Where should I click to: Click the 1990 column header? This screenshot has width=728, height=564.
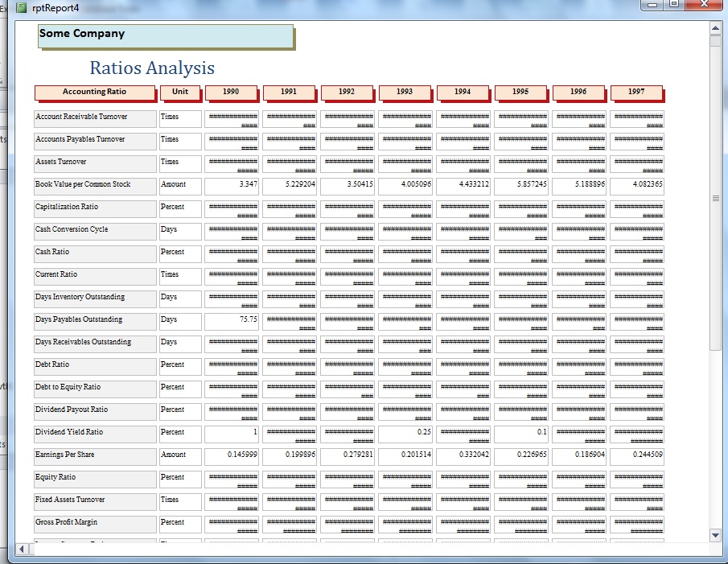click(231, 92)
